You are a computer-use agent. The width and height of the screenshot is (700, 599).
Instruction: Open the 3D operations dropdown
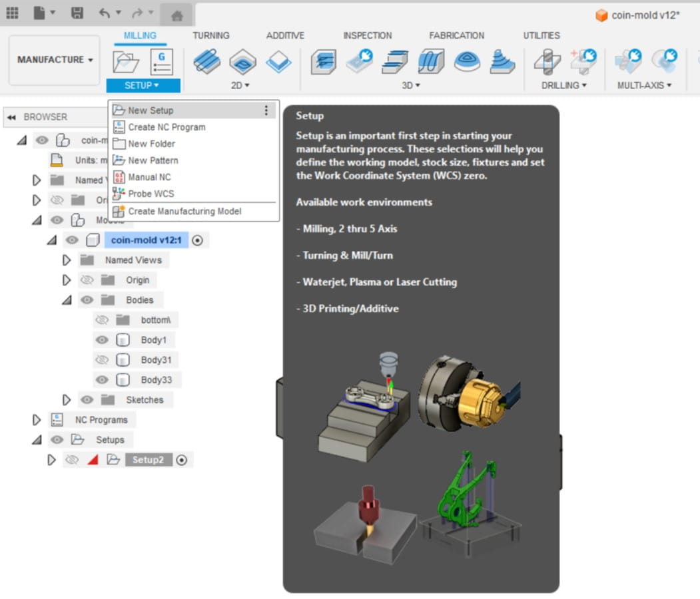pos(411,85)
